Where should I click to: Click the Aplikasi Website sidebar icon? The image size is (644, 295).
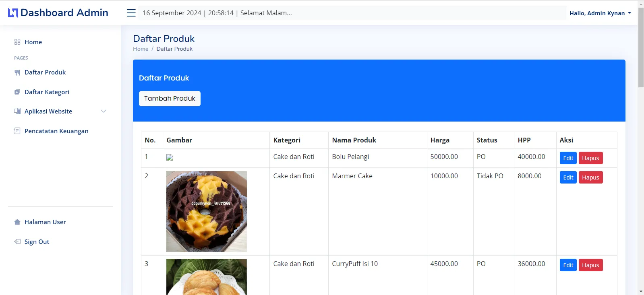17,111
